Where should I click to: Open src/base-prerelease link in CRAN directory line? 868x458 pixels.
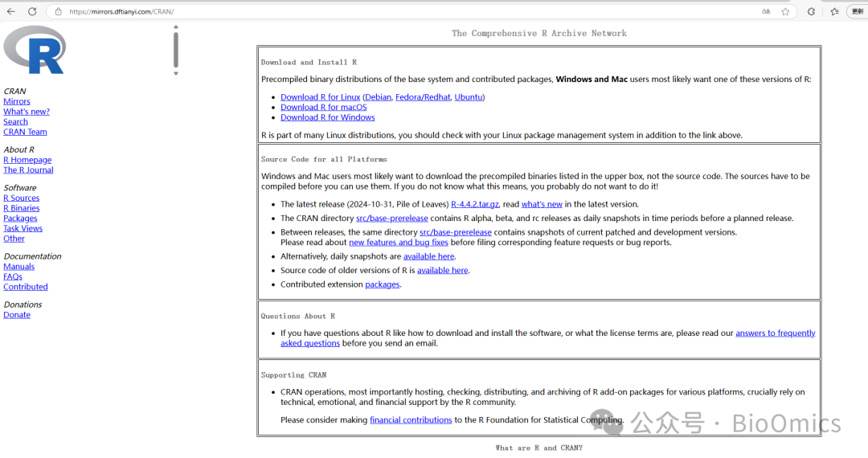[392, 219]
